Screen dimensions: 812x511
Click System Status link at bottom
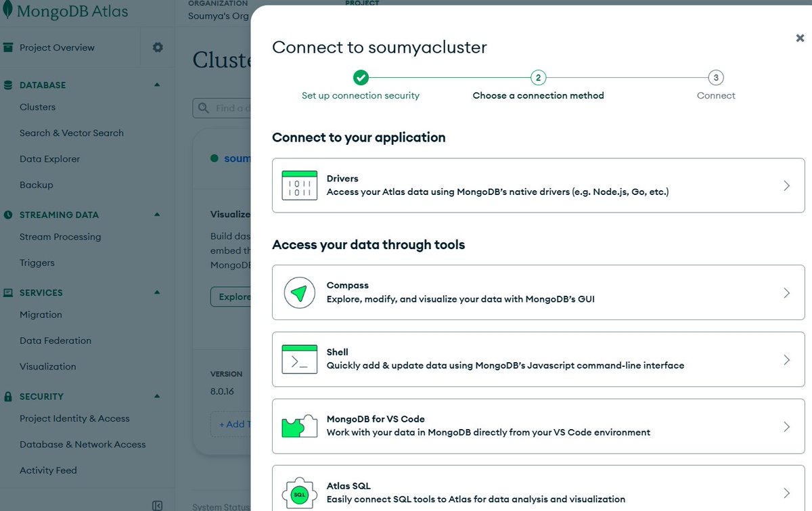(221, 506)
